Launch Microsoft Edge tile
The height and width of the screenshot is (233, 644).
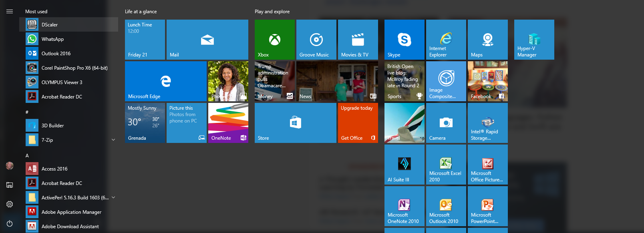[x=166, y=81]
